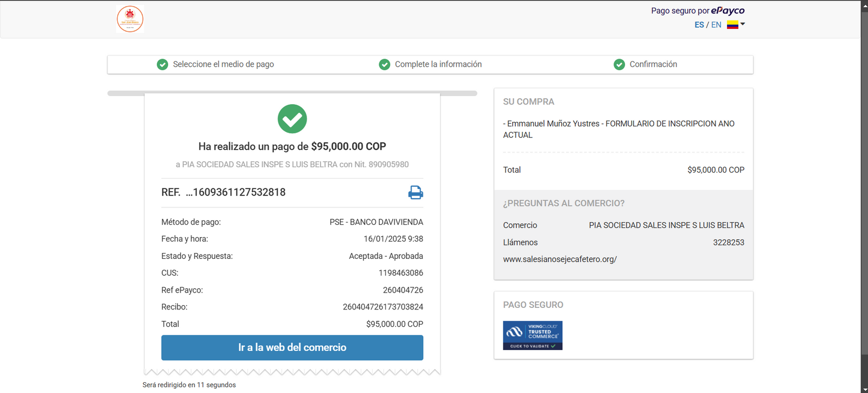This screenshot has width=868, height=393.
Task: Click the phone number 3228253
Action: (x=729, y=243)
